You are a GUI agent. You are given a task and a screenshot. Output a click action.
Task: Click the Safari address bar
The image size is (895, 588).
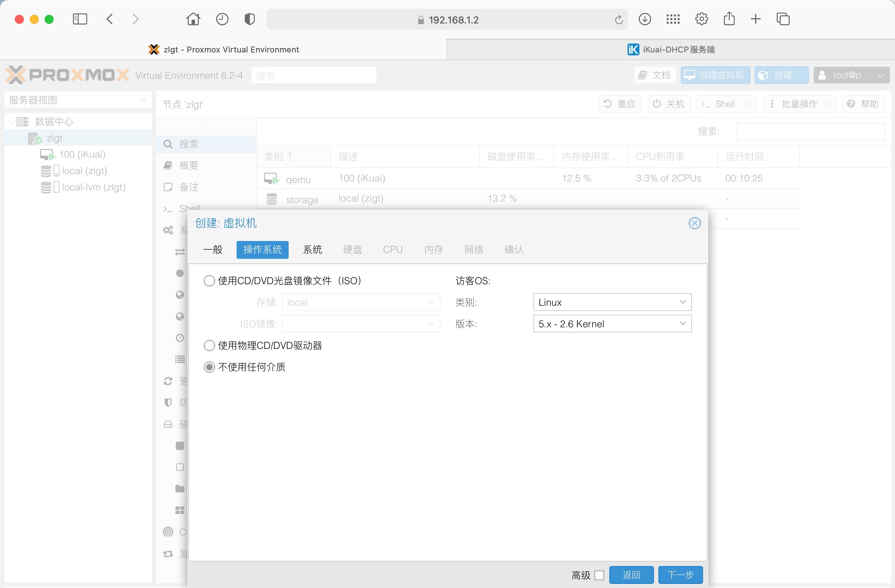[447, 20]
